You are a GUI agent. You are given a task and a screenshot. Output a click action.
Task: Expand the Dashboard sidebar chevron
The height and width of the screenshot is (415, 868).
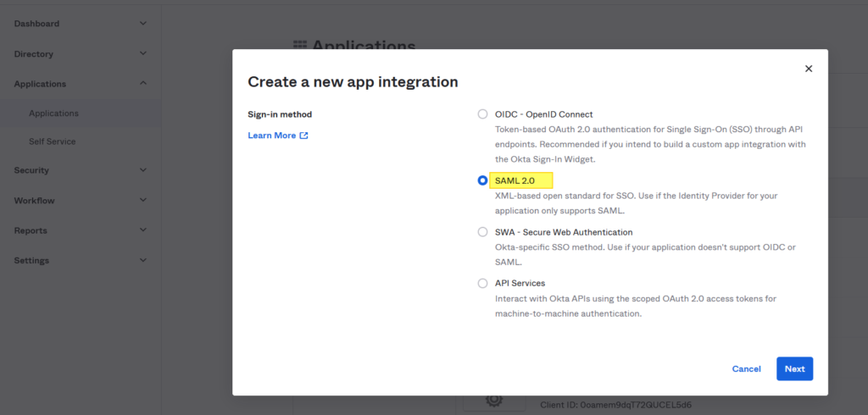click(142, 24)
